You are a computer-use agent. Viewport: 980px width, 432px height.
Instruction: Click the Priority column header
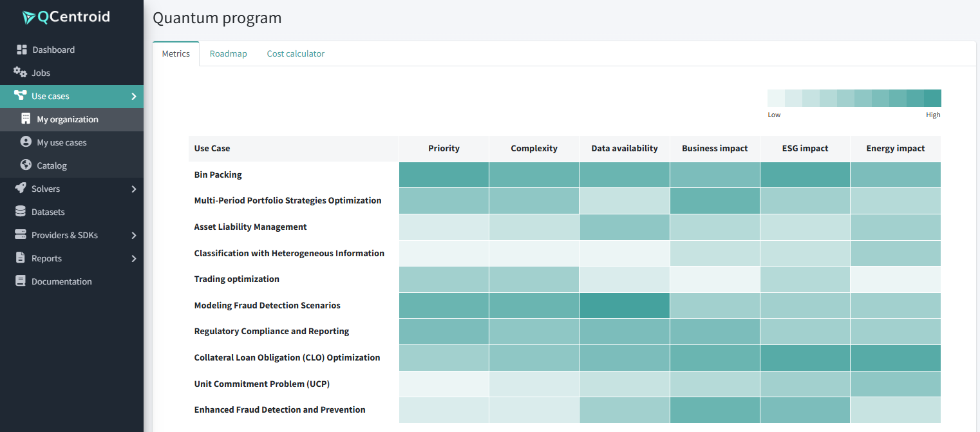coord(444,148)
